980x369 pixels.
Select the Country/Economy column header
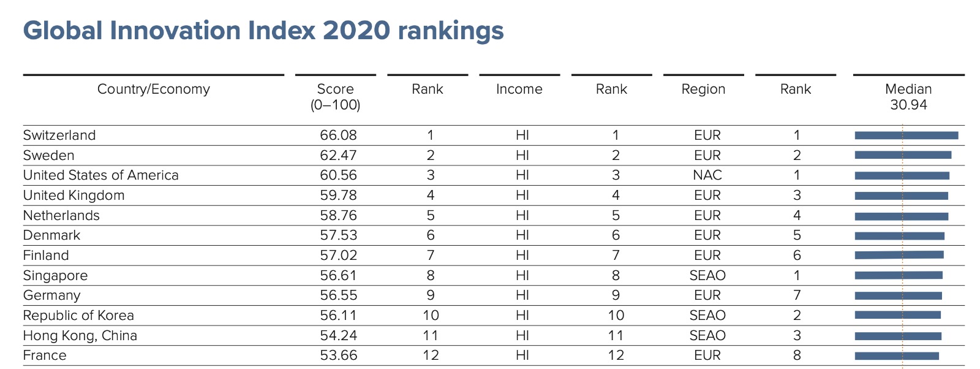click(153, 89)
